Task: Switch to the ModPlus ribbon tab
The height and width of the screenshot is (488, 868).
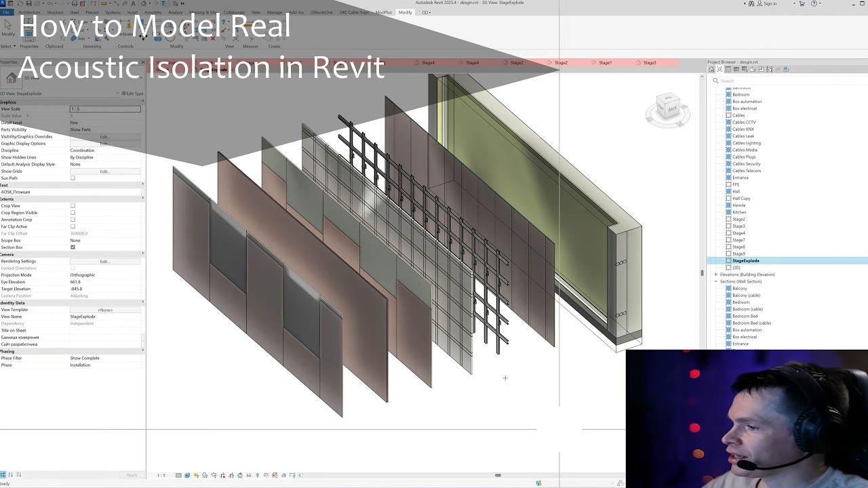Action: pos(384,12)
